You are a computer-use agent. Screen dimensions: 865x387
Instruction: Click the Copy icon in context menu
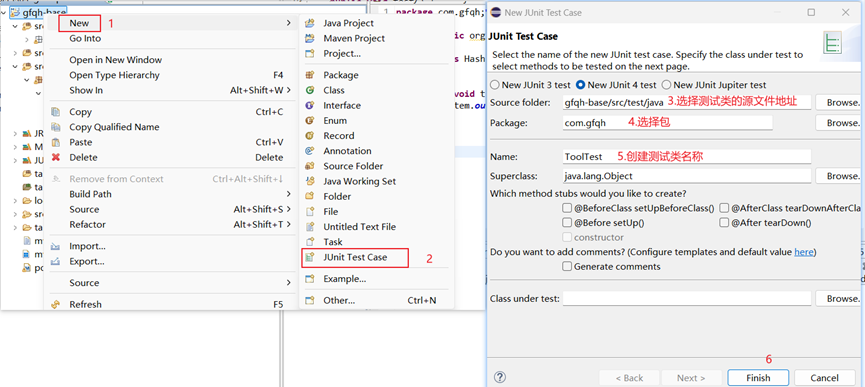coord(56,111)
